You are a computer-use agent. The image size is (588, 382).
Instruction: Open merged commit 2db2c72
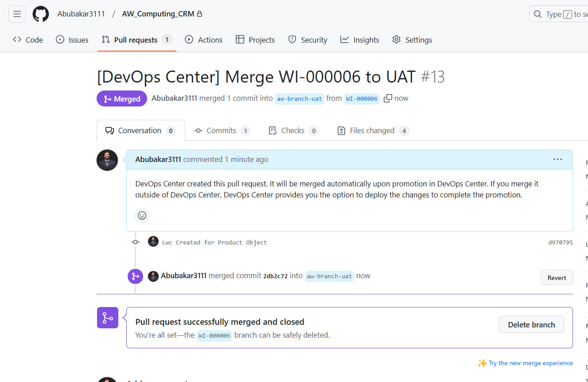click(x=276, y=276)
